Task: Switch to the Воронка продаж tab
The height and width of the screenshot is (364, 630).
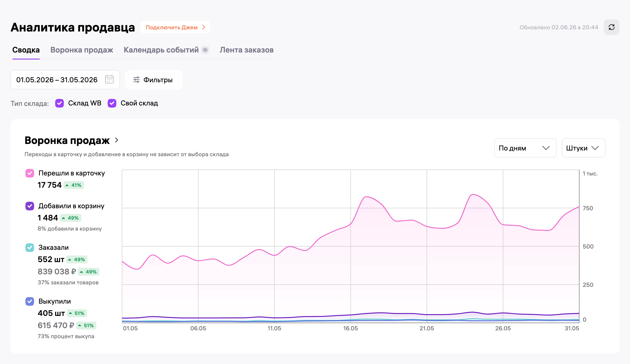Action: click(82, 50)
